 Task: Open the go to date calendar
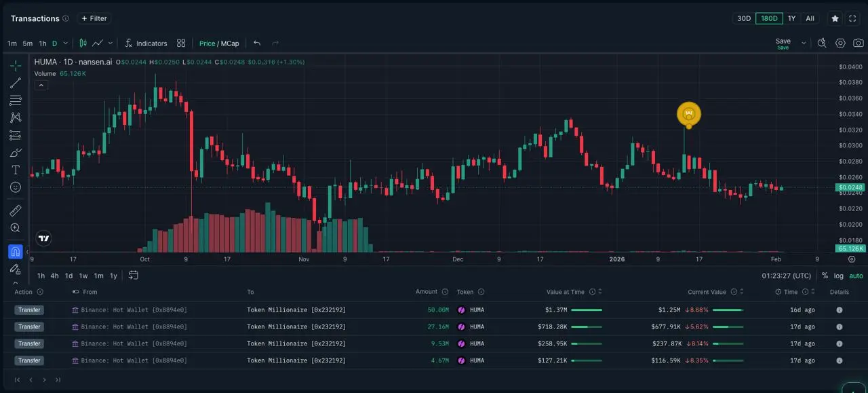click(133, 275)
